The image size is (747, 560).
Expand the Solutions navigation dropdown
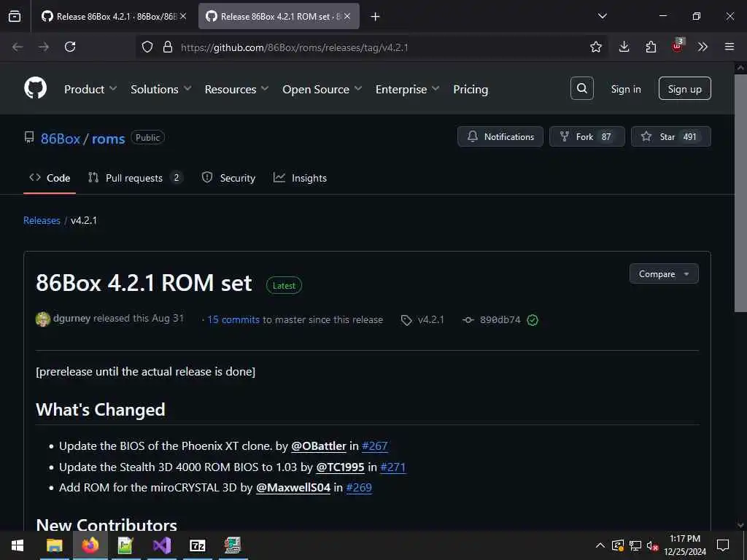click(161, 89)
